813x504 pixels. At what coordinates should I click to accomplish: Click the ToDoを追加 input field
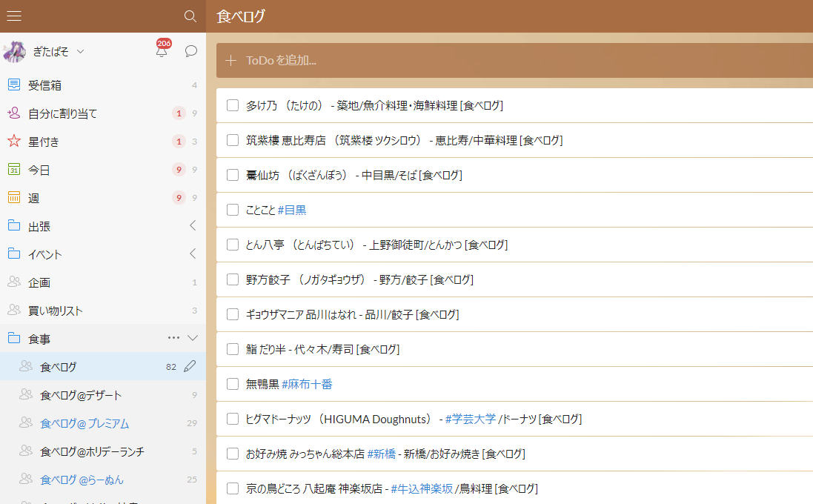(x=514, y=61)
